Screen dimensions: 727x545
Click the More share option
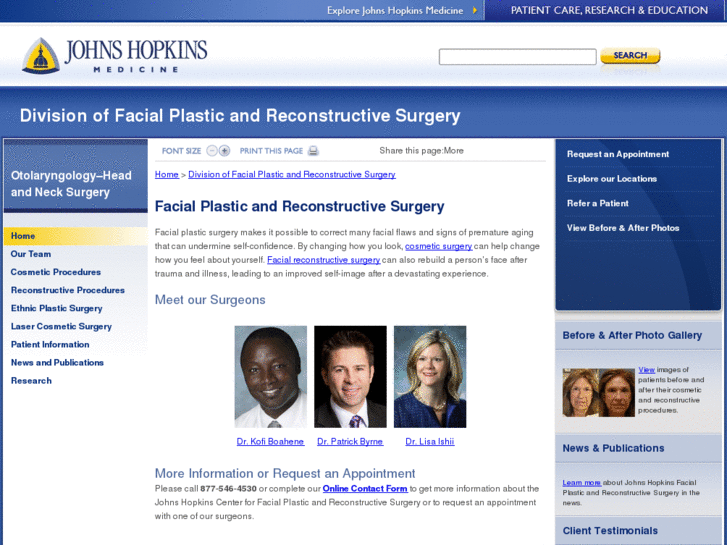pos(453,150)
